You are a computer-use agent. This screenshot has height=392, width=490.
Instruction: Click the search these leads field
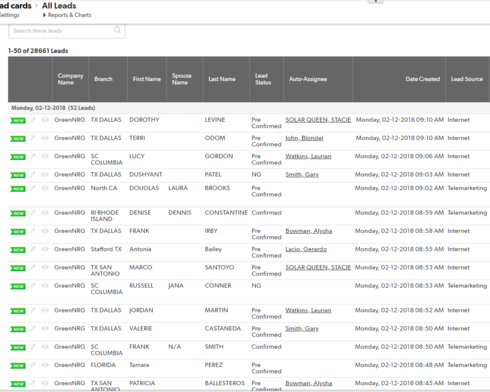pos(67,31)
